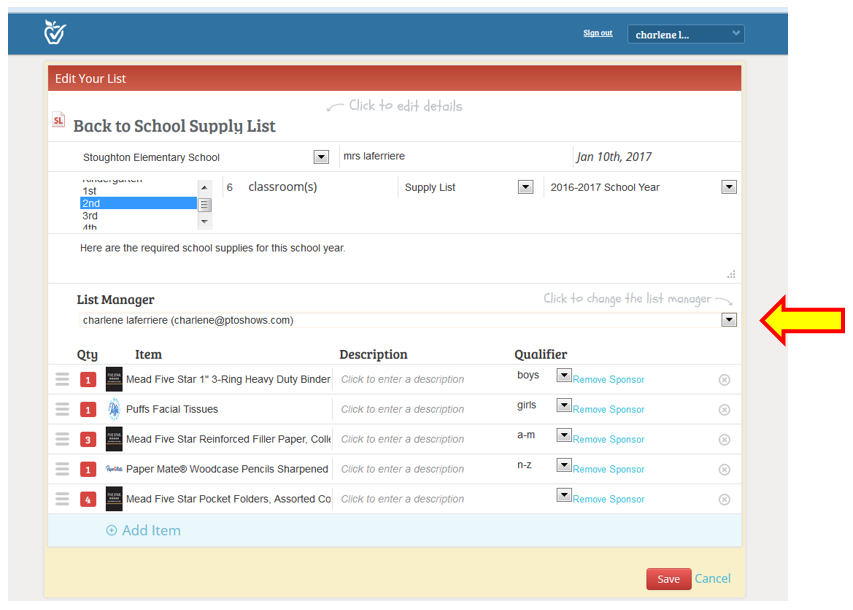This screenshot has width=853, height=610.
Task: Click the Filler Paper product thumbnail
Action: tap(114, 439)
